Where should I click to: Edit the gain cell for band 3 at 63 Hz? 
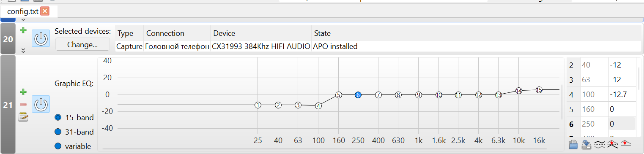pos(622,80)
